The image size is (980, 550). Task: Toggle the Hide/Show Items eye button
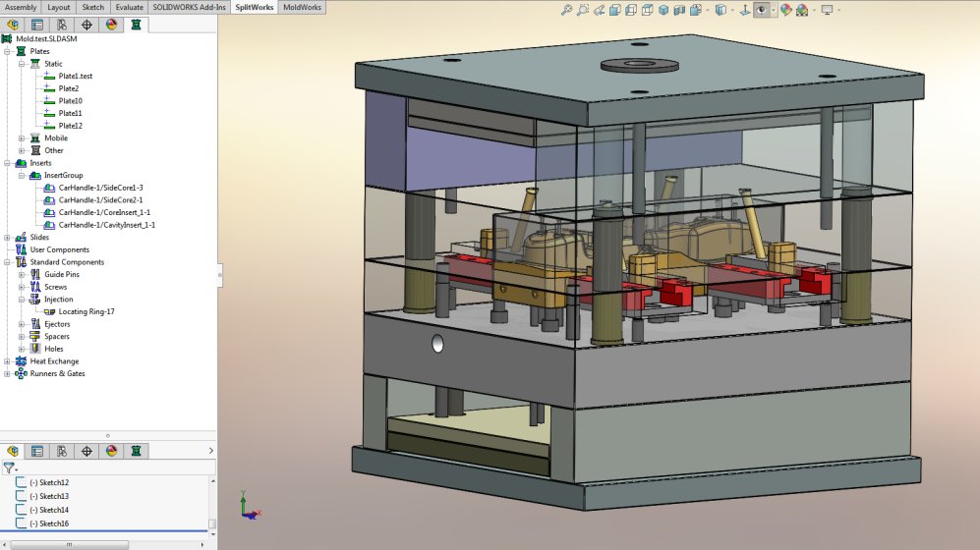pyautogui.click(x=761, y=11)
